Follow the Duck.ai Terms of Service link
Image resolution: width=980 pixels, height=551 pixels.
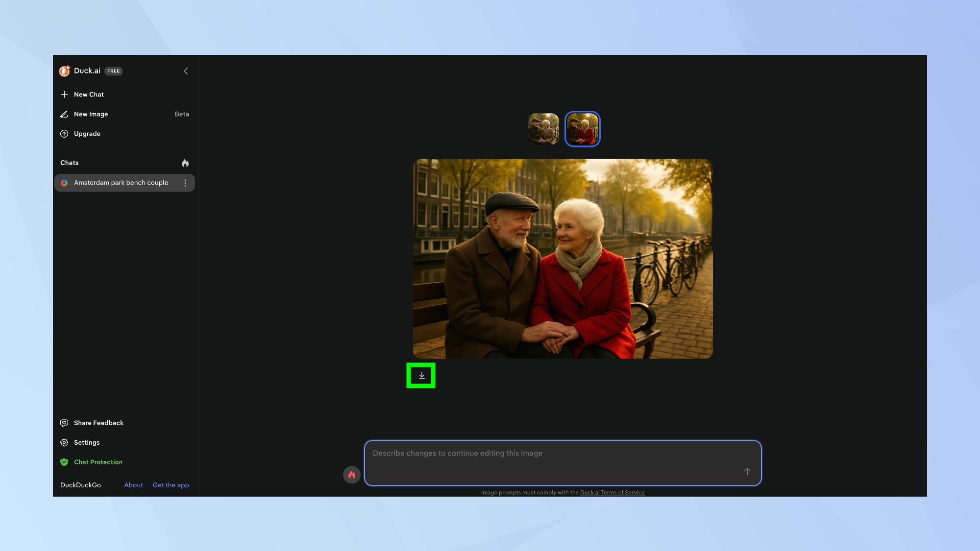(x=612, y=492)
